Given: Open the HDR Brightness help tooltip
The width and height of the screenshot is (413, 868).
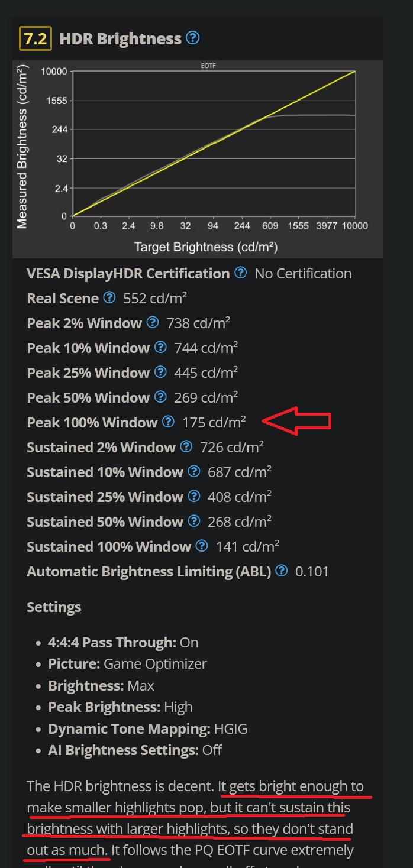Looking at the screenshot, I should [192, 38].
